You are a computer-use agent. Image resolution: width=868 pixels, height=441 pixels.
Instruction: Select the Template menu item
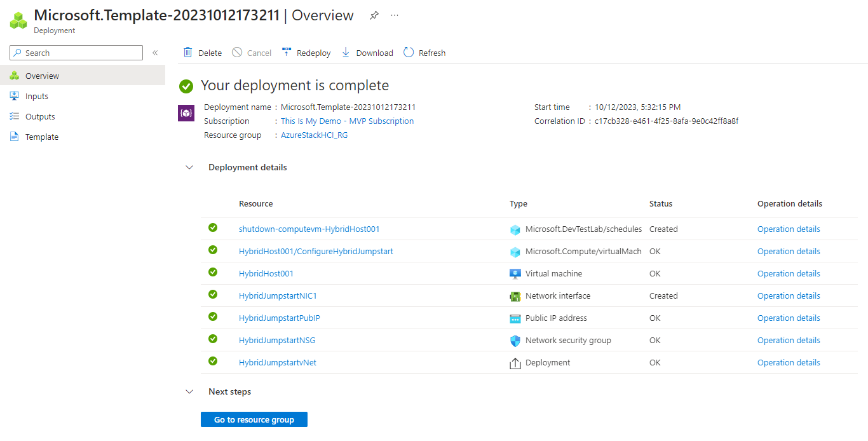(42, 137)
